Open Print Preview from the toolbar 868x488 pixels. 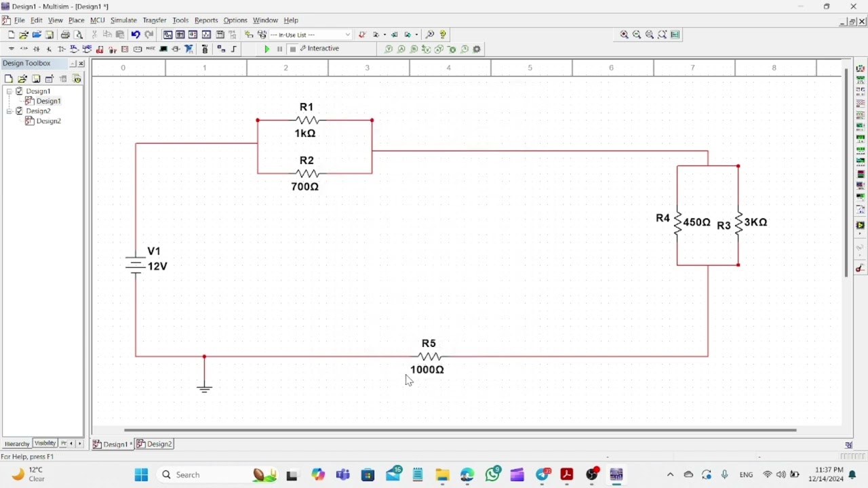[79, 35]
